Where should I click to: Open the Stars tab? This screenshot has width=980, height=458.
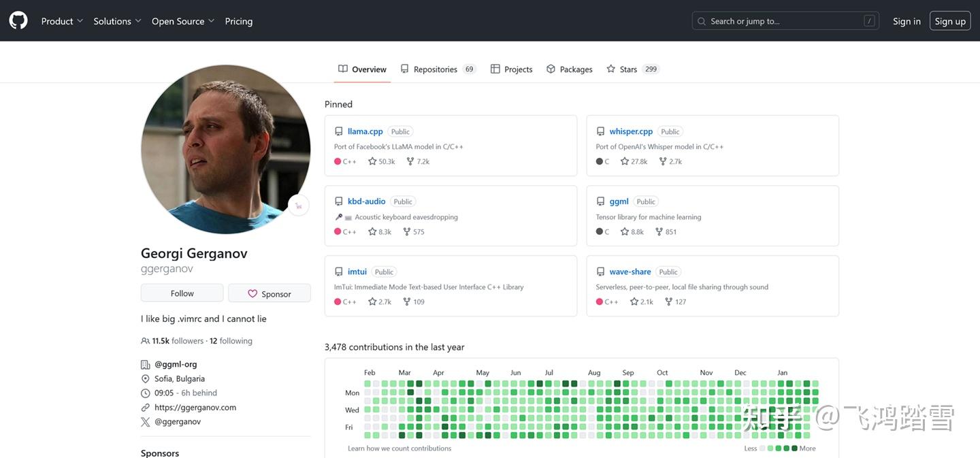coord(633,69)
